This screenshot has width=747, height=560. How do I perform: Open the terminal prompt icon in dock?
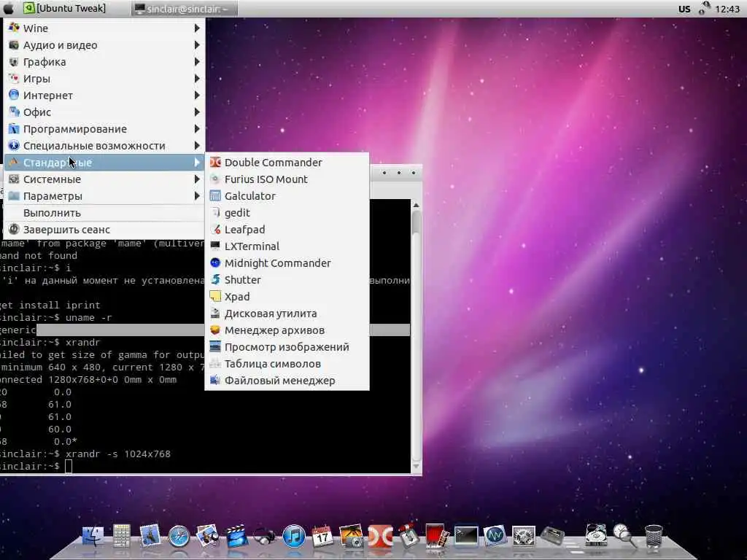point(466,536)
